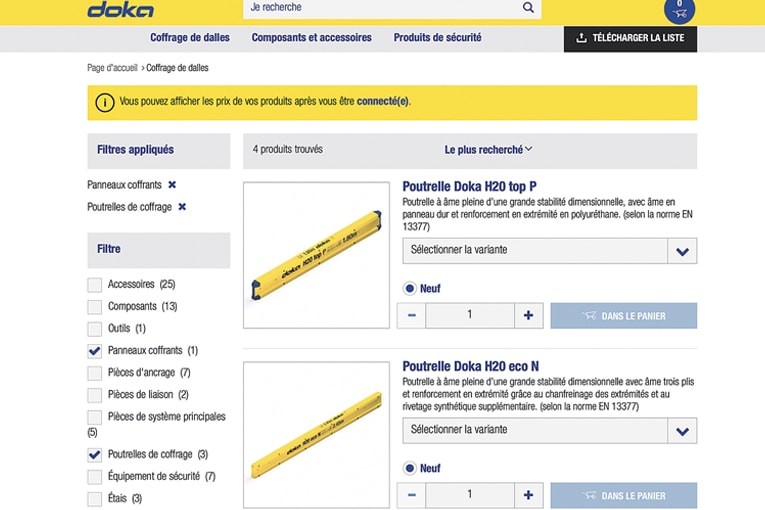Decrease quantity for H20 eco N

pyautogui.click(x=411, y=495)
